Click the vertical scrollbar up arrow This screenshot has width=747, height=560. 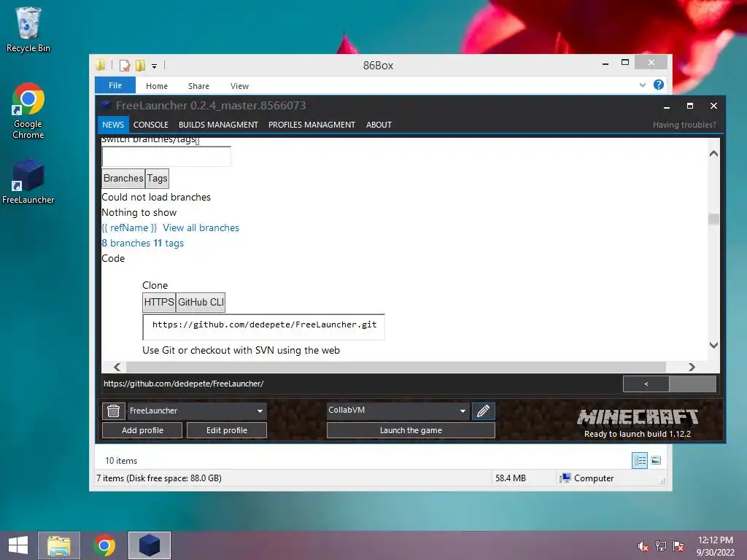[713, 153]
